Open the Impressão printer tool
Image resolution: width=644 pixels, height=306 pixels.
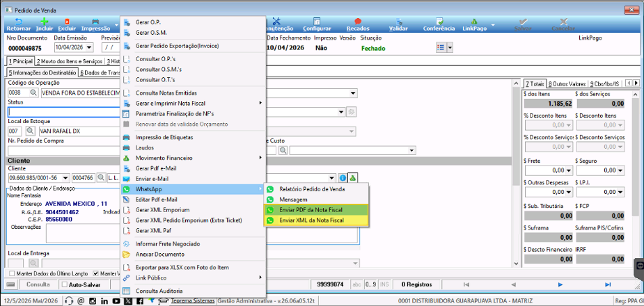[95, 22]
